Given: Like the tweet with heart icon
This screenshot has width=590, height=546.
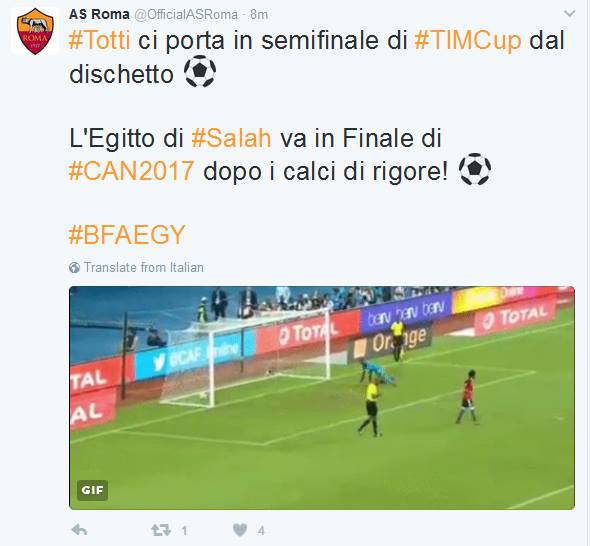Looking at the screenshot, I should click(240, 530).
